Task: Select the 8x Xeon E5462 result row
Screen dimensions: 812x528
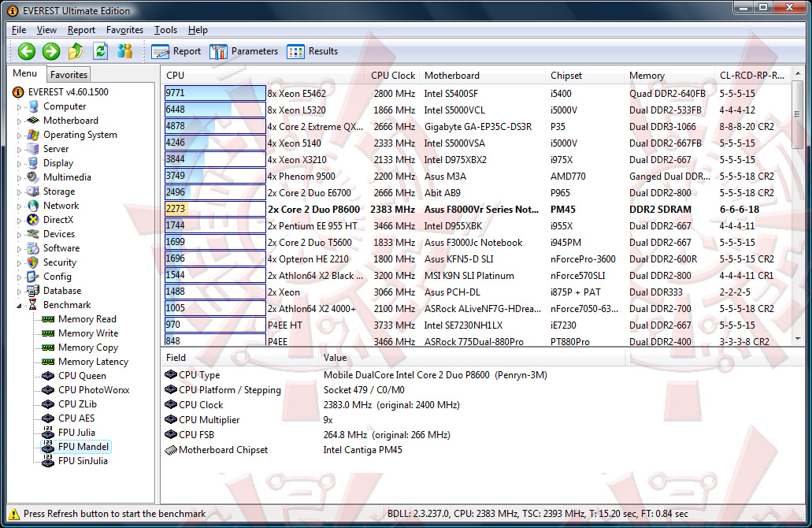Action: click(x=477, y=93)
